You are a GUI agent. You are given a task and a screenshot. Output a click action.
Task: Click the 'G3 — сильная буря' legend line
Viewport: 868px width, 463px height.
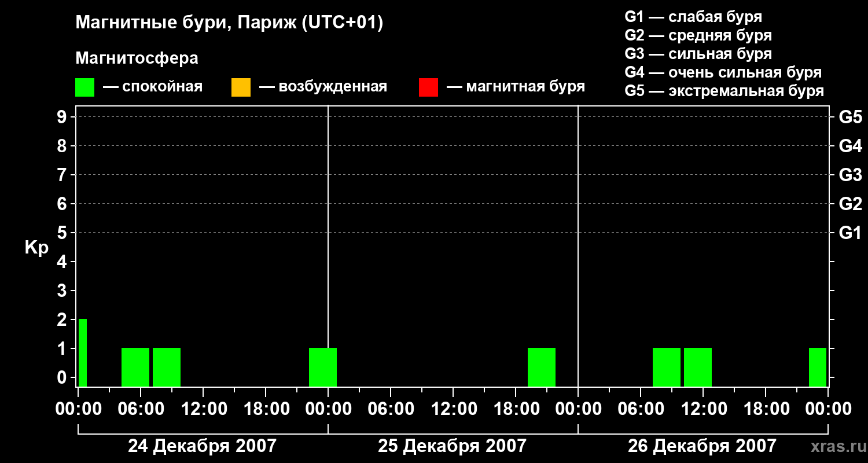point(698,54)
